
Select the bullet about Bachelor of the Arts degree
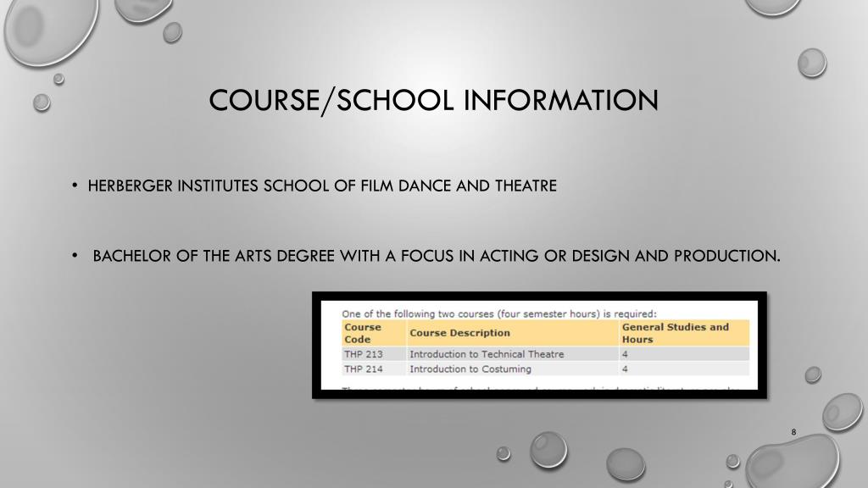coord(437,256)
